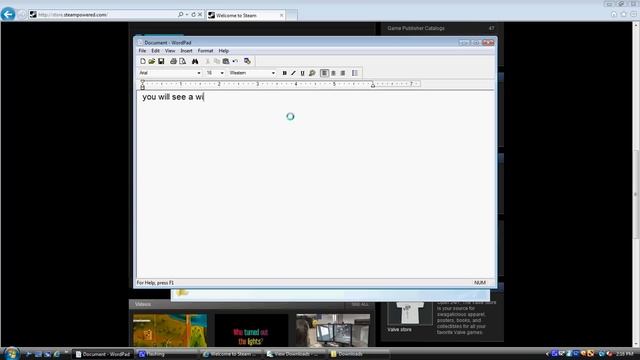Open the View menu in WordPad
Image resolution: width=640 pixels, height=360 pixels.
(170, 51)
